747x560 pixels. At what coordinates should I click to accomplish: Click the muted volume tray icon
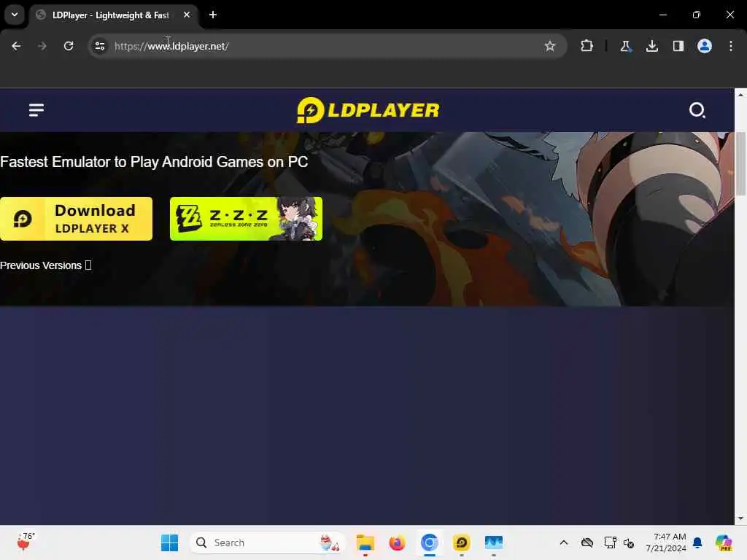pos(629,542)
